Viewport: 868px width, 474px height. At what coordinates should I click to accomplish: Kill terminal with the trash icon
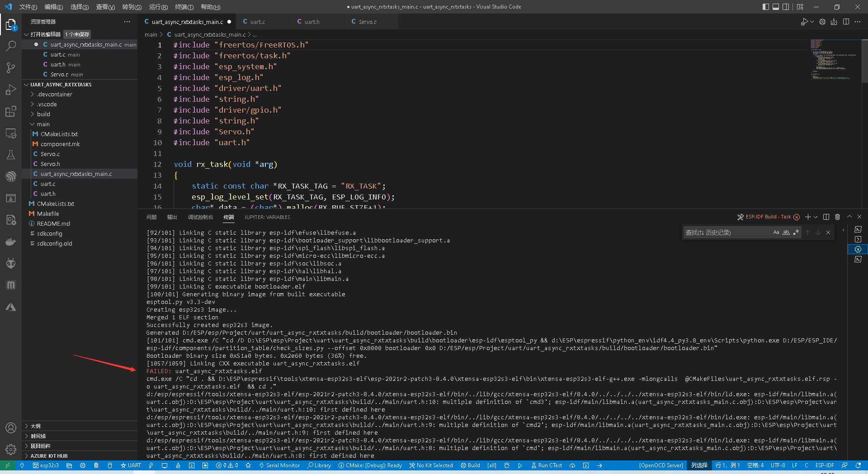click(837, 217)
